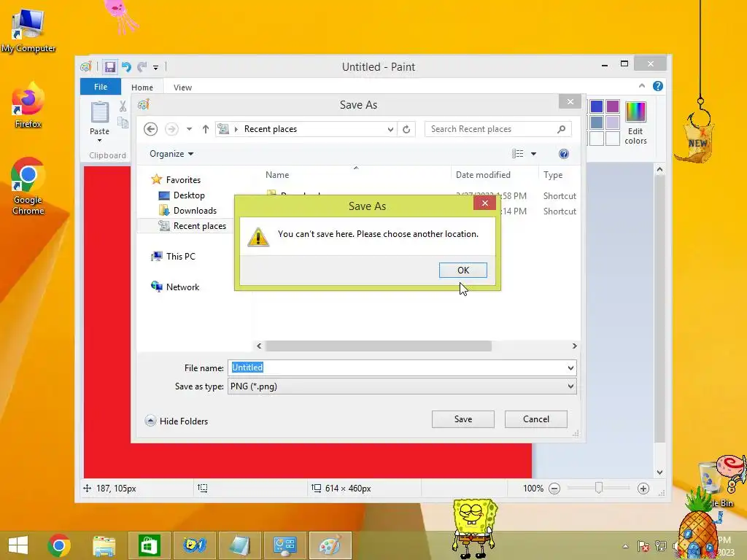Screen dimensions: 747x560
Task: Open the Firefox desktop icon
Action: [28, 105]
